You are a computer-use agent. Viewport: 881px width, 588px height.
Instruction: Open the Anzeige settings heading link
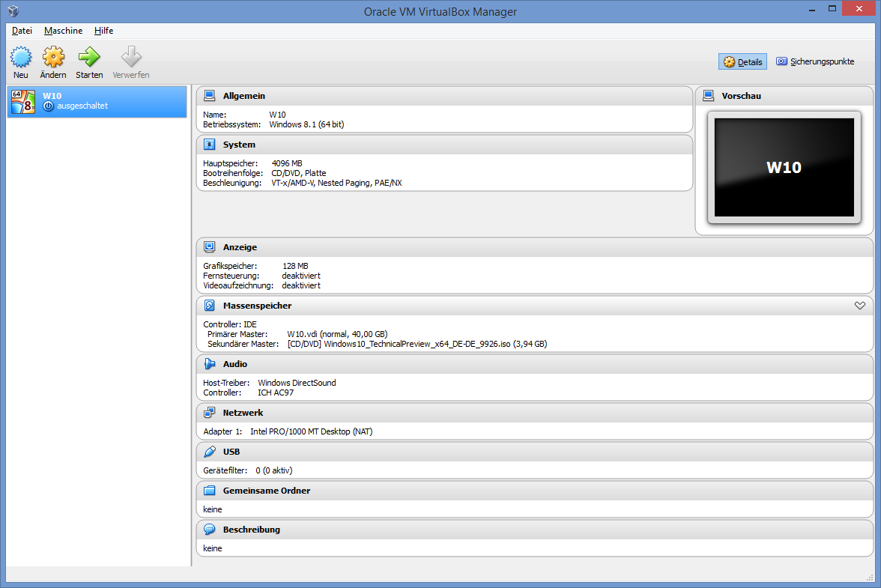pos(240,248)
